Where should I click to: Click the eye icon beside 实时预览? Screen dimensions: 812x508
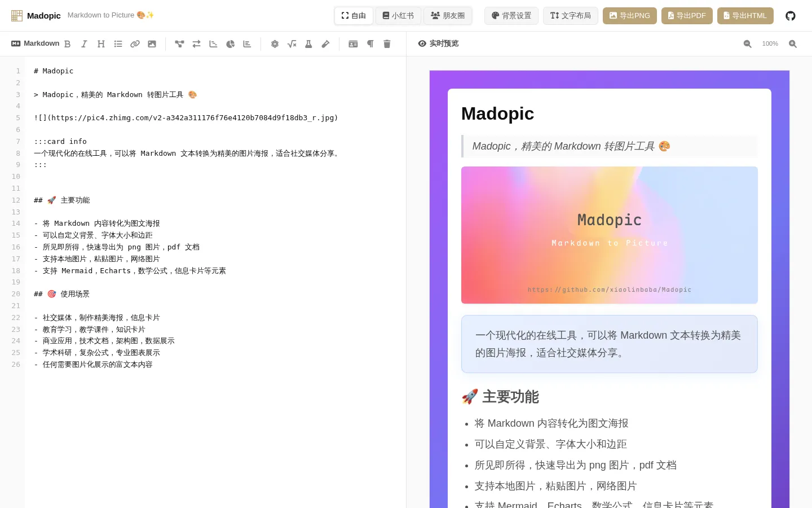[x=422, y=43]
